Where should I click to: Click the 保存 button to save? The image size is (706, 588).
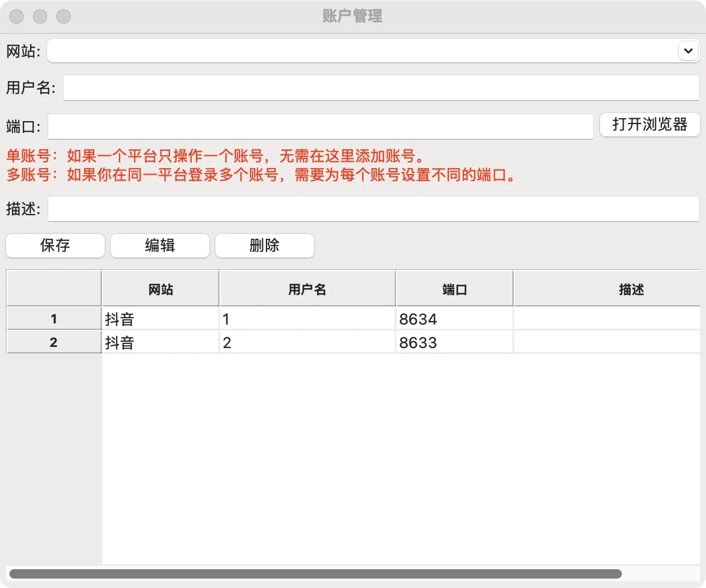(55, 246)
